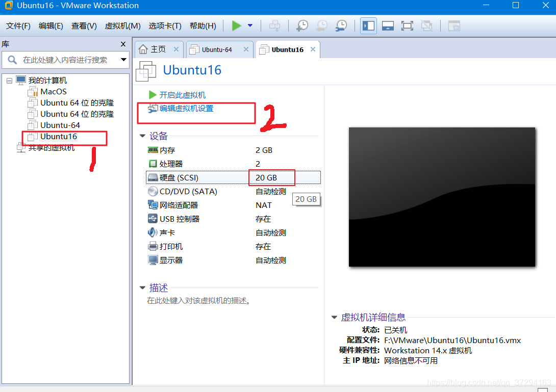The width and height of the screenshot is (556, 392).
Task: Click the 网络信息不可用 IP address value
Action: 411,361
